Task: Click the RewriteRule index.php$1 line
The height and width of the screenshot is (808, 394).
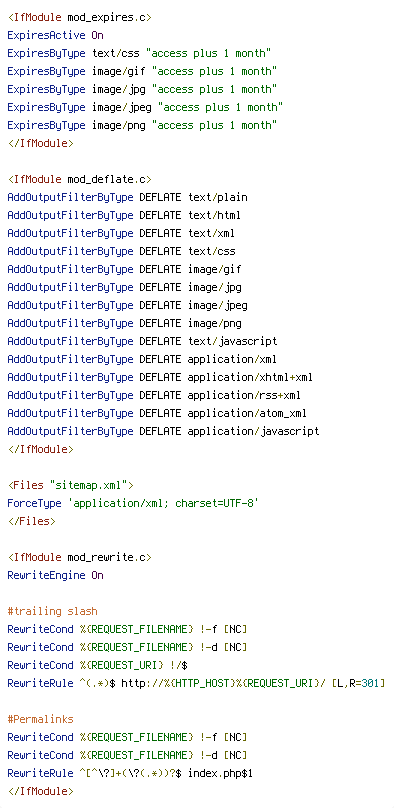Action: click(x=130, y=773)
